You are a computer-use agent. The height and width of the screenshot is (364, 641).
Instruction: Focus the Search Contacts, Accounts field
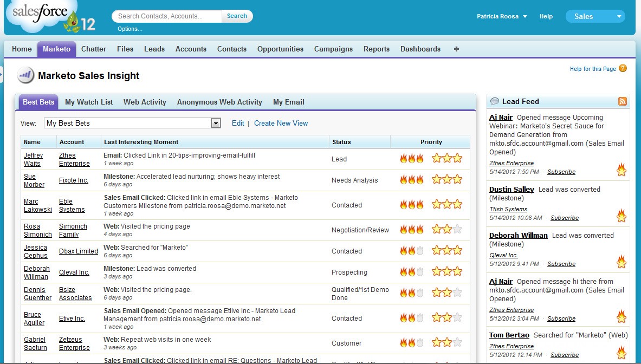[167, 16]
